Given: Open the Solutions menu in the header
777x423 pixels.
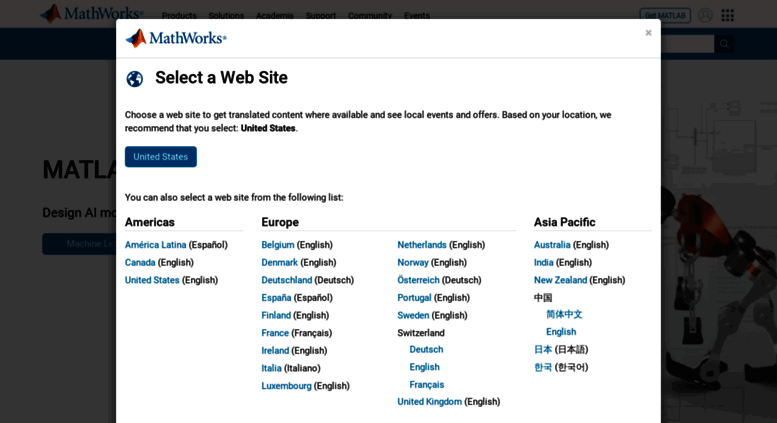Looking at the screenshot, I should (226, 16).
